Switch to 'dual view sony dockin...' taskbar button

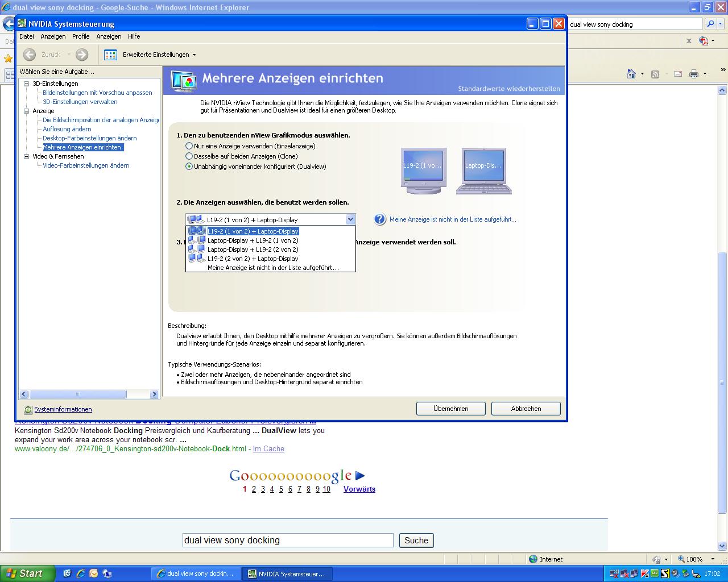pos(196,574)
